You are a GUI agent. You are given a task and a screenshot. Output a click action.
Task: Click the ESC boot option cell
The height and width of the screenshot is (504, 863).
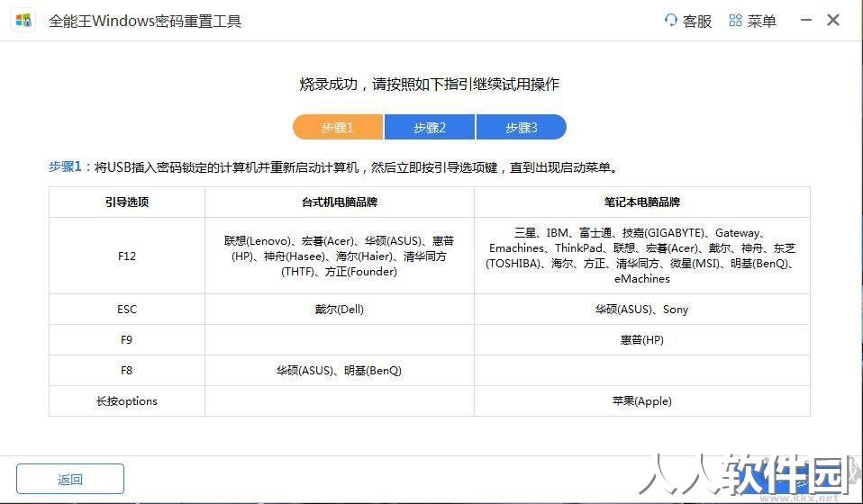point(127,309)
